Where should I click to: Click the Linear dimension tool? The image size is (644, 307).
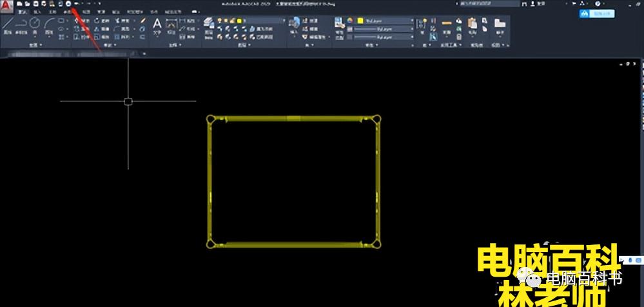click(187, 21)
